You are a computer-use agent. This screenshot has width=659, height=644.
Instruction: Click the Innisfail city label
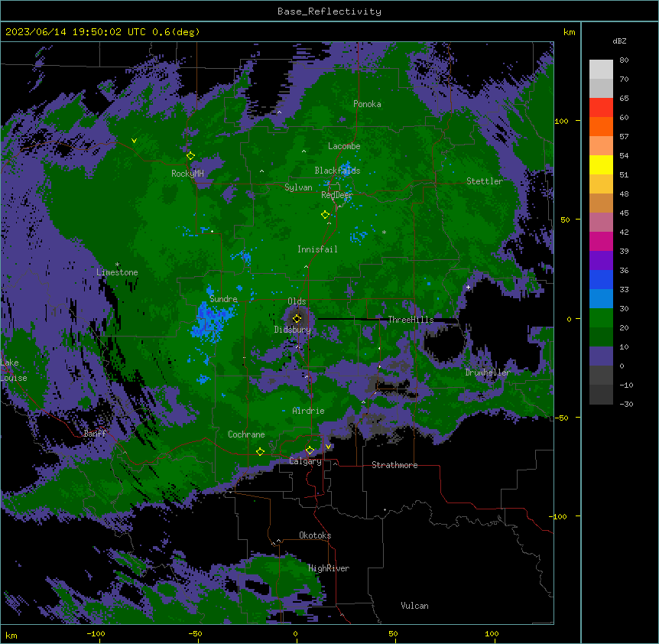[317, 249]
